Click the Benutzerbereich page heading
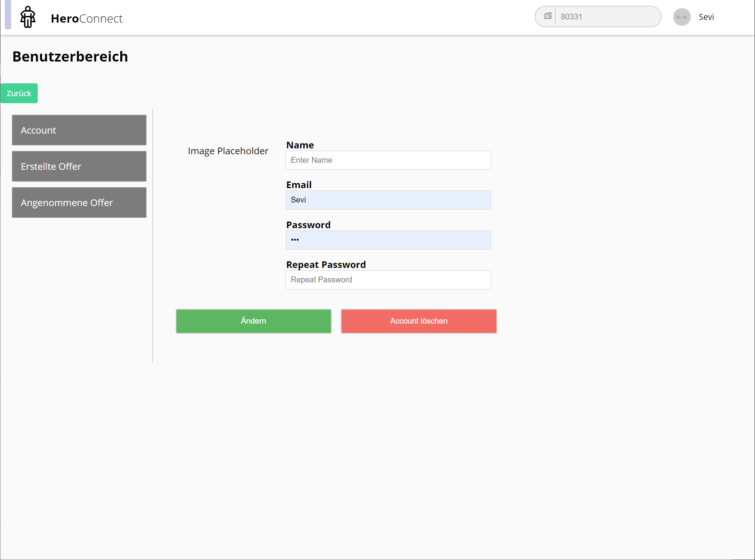 [70, 56]
